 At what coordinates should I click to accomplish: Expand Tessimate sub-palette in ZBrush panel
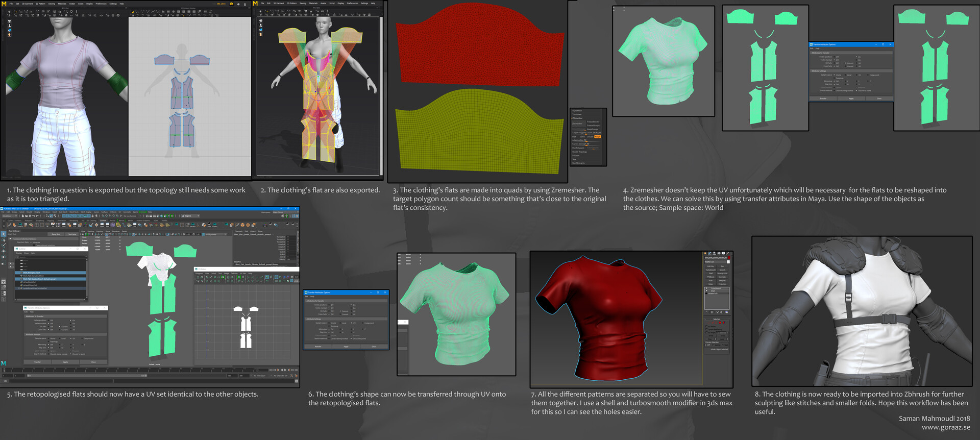click(577, 114)
